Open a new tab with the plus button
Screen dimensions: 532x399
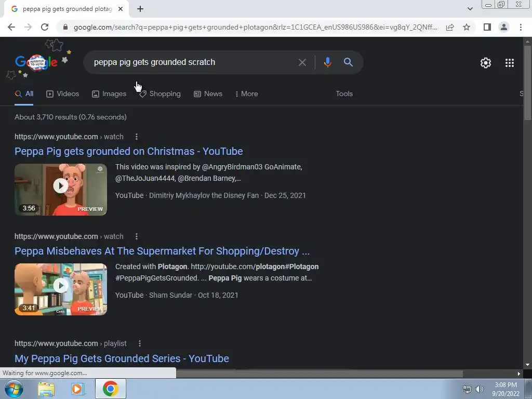140,9
